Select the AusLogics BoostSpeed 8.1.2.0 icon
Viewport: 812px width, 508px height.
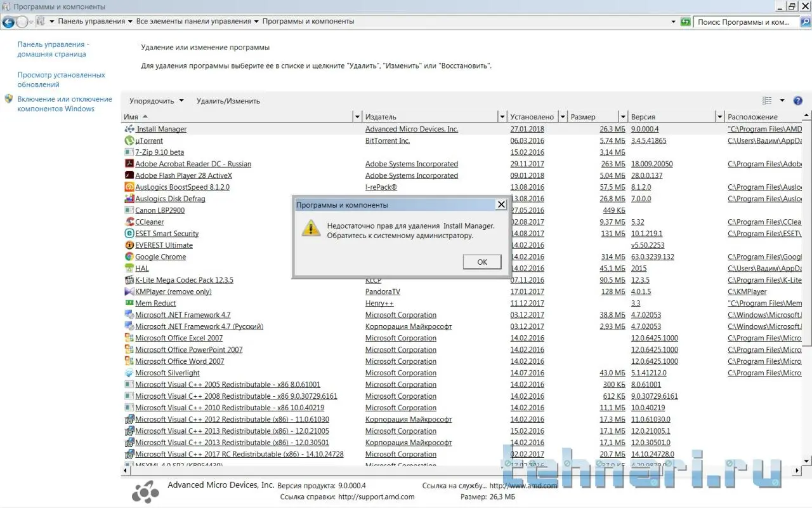129,187
